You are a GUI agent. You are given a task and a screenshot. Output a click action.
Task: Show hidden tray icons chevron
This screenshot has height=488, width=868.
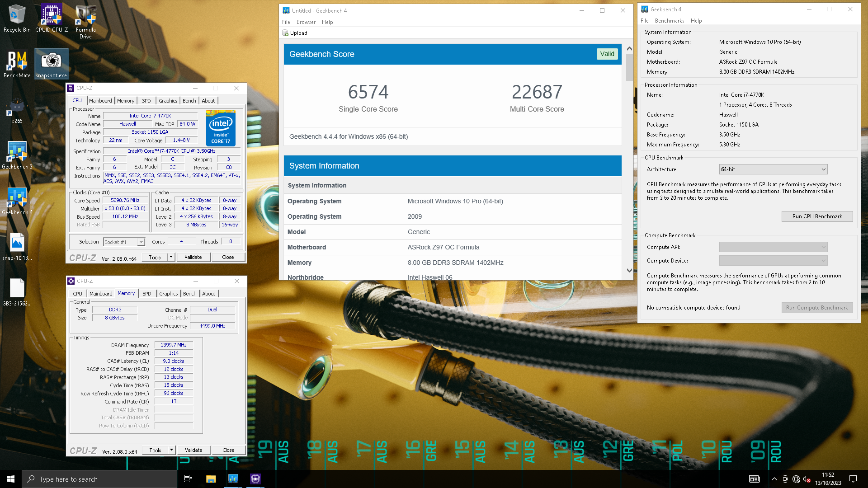pos(774,479)
